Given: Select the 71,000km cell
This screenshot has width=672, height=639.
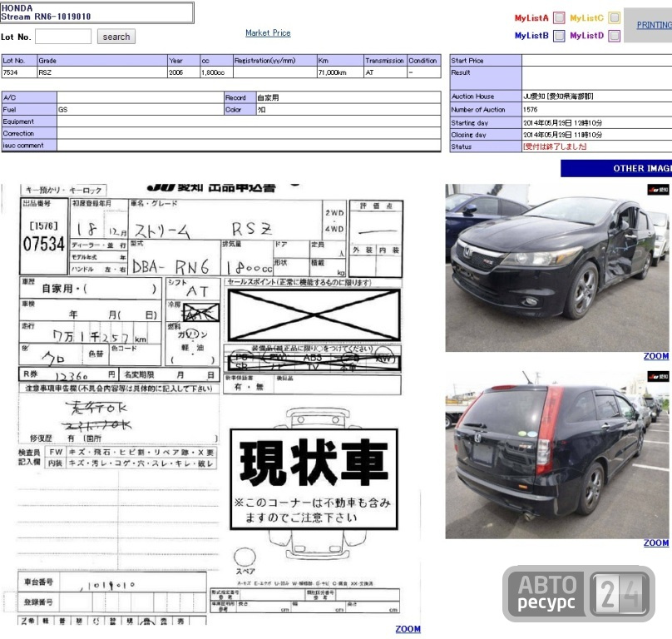Looking at the screenshot, I should pos(340,72).
